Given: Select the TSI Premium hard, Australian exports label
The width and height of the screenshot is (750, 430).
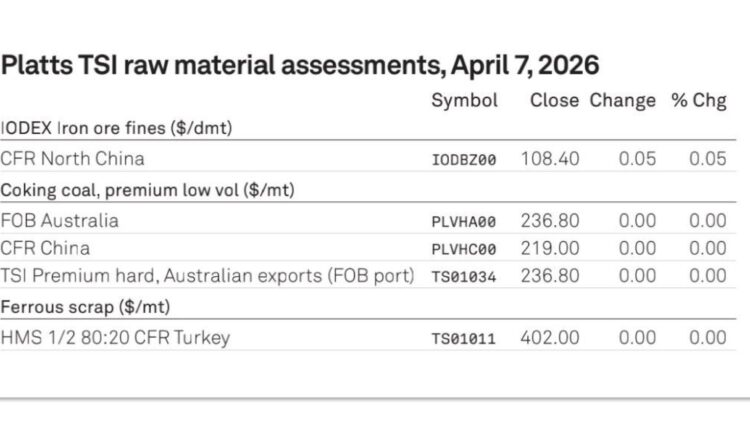Looking at the screenshot, I should point(207,276).
